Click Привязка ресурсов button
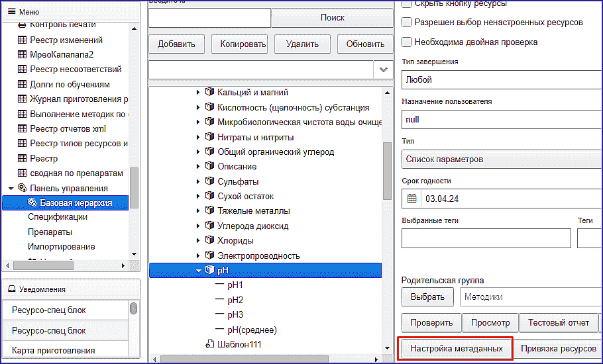The width and height of the screenshot is (603, 364). 559,348
